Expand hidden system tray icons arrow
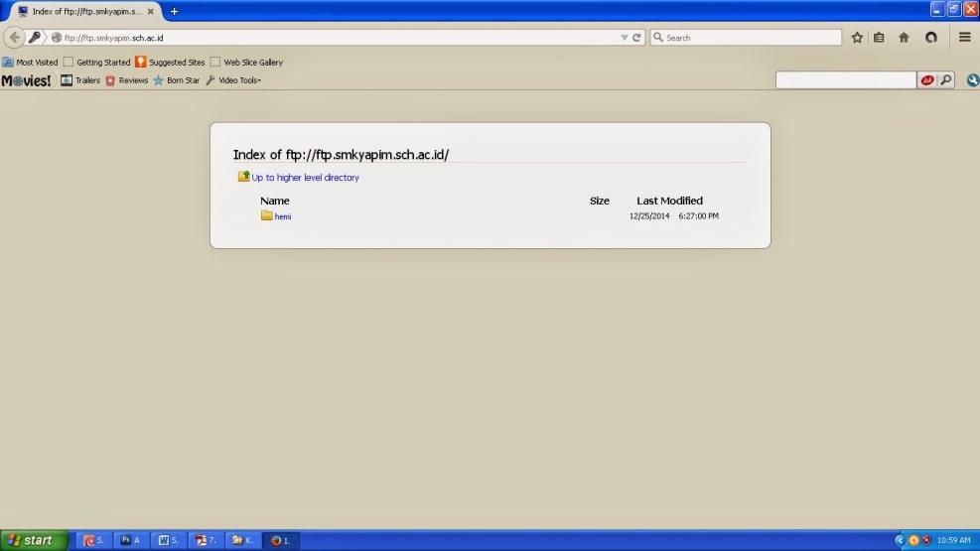This screenshot has width=980, height=551. tap(900, 540)
